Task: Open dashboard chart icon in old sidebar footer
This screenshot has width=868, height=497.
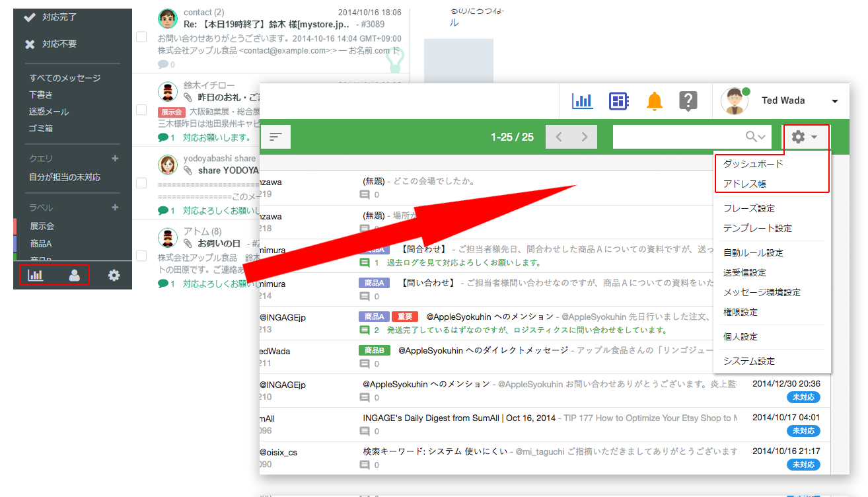Action: click(x=35, y=275)
